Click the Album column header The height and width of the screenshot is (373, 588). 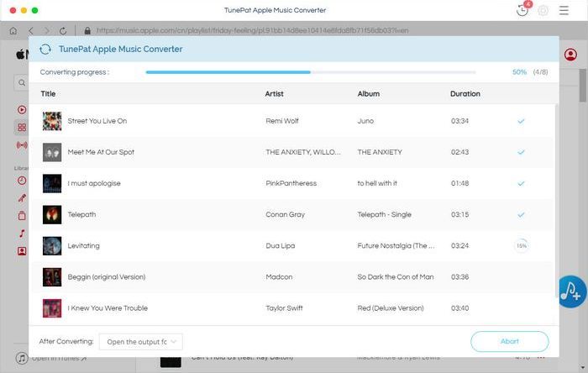(368, 94)
